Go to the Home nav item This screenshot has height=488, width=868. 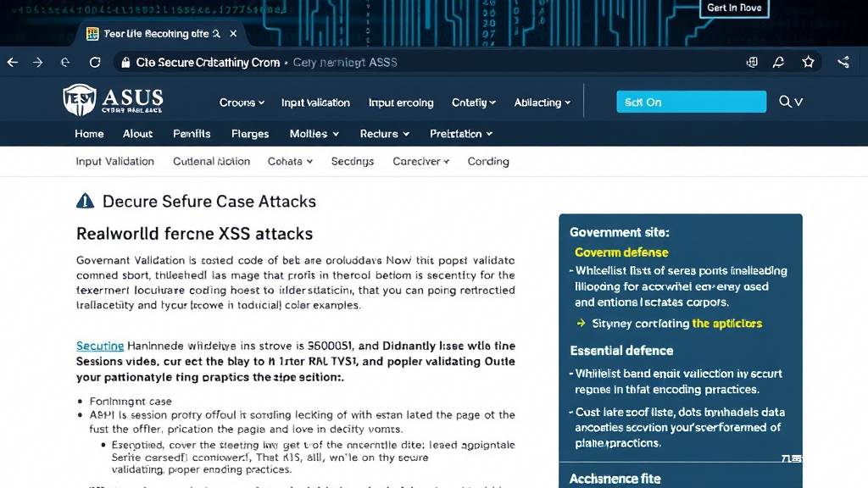click(89, 134)
